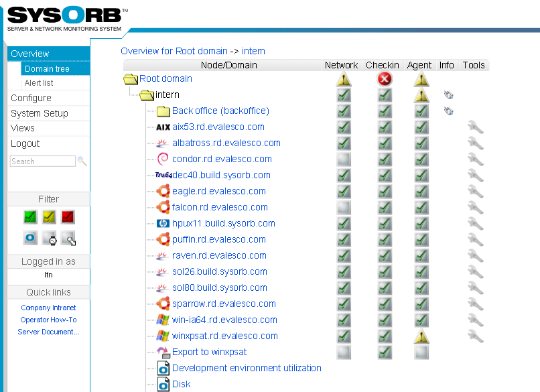Screen dimensions: 540x392
Task: Open tools wrench for condor.rd.evalesco.com
Action: point(476,159)
